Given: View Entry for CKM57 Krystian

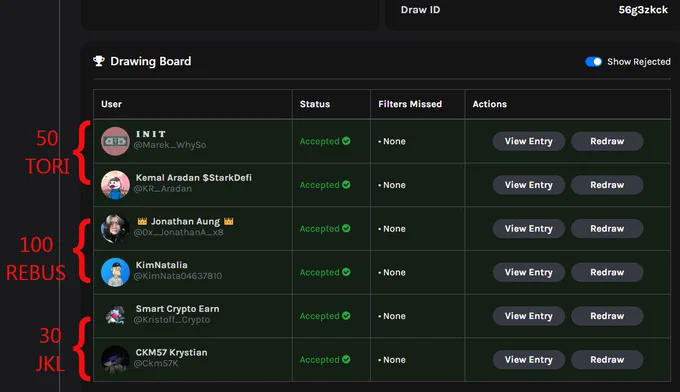Looking at the screenshot, I should [529, 359].
